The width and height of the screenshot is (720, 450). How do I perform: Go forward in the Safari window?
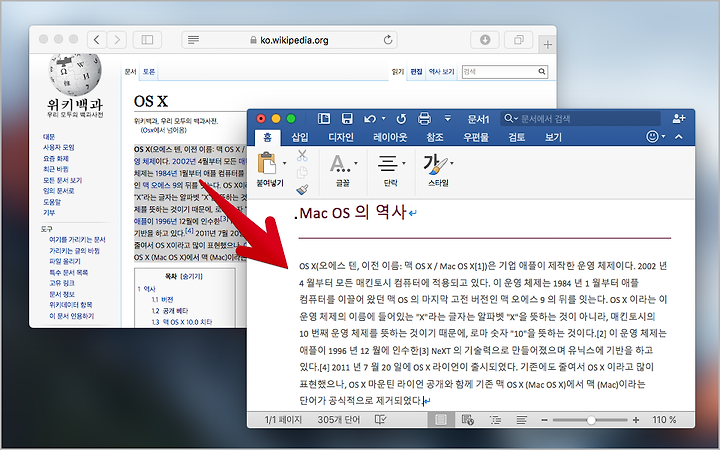click(x=117, y=40)
